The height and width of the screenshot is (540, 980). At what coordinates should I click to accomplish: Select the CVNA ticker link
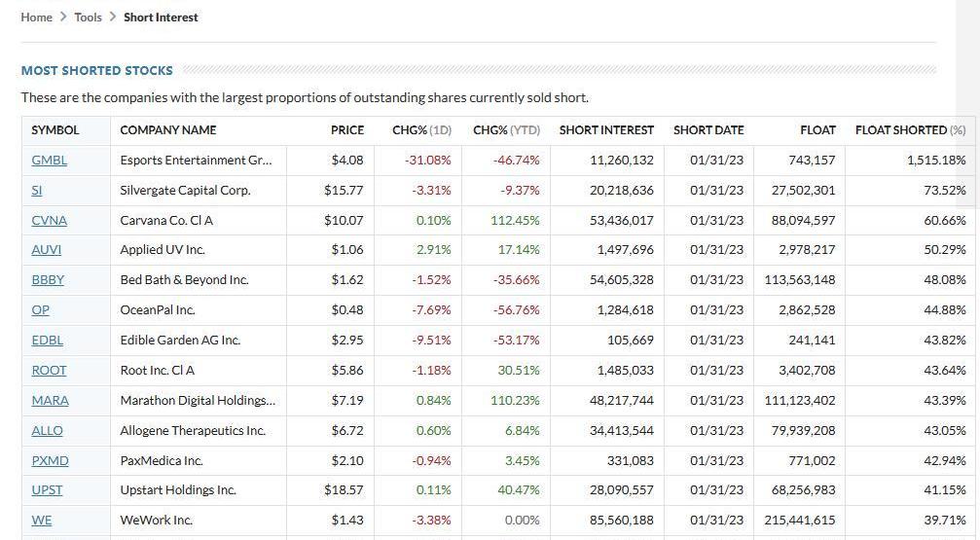tap(49, 221)
